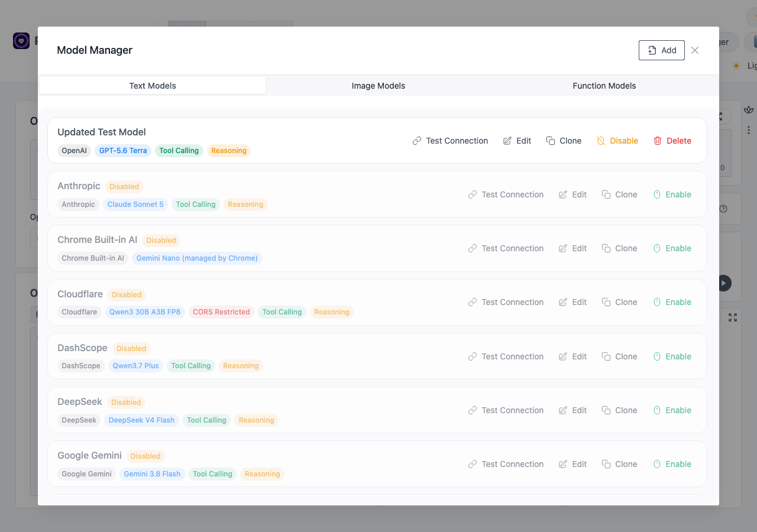Open the Function Models tab
This screenshot has width=757, height=532.
pos(604,86)
